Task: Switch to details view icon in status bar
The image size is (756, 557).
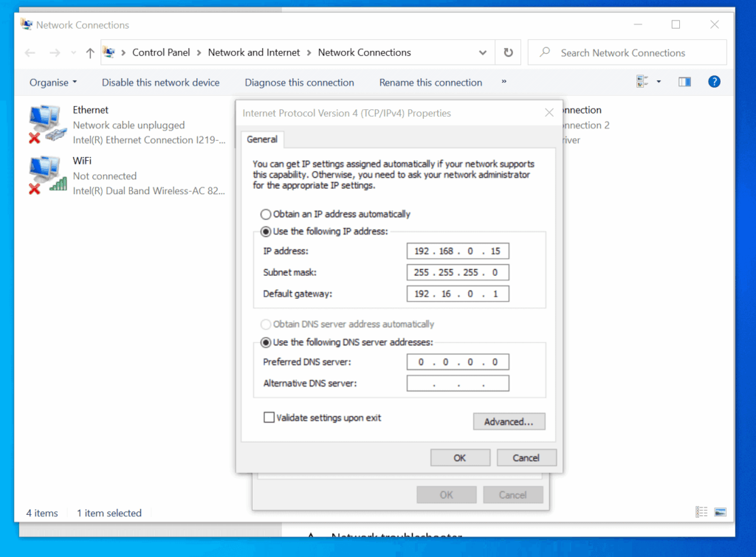Action: pyautogui.click(x=701, y=512)
